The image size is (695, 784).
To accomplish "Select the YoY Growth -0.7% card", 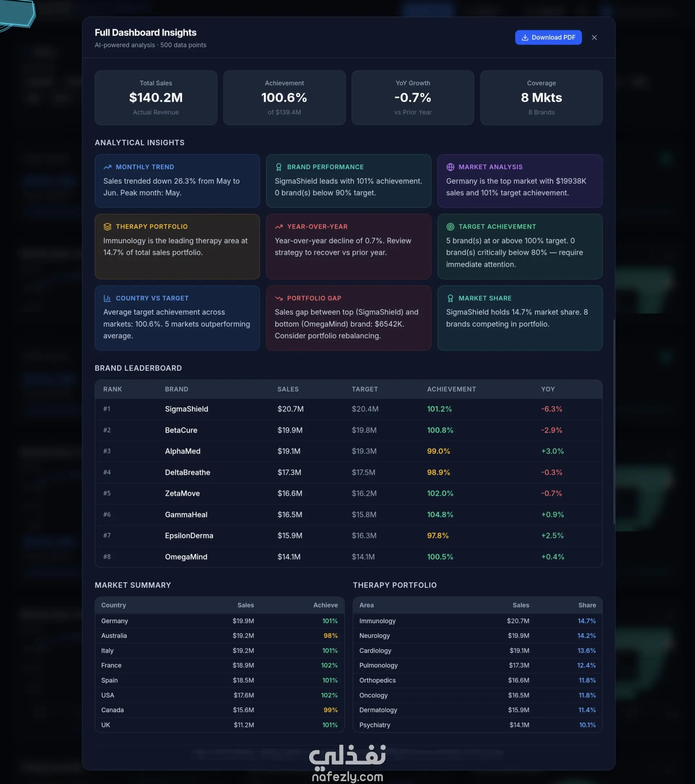I will point(413,97).
